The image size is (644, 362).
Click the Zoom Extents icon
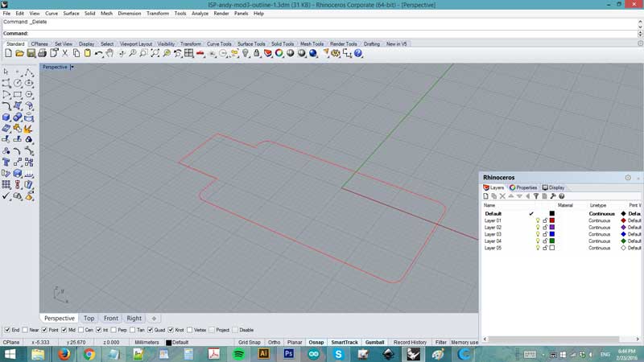click(155, 53)
